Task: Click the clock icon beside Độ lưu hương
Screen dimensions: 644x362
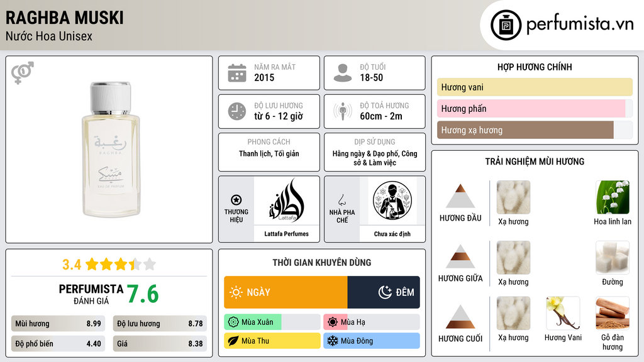Action: click(x=237, y=111)
